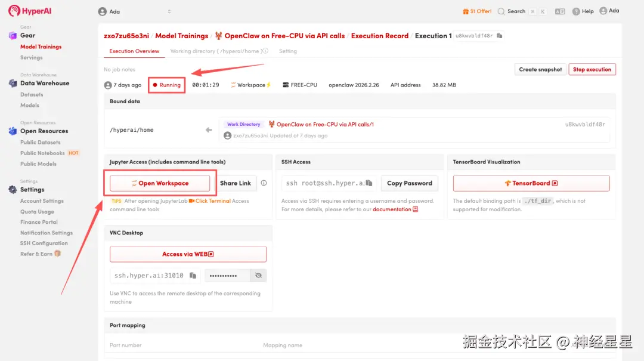Image resolution: width=644 pixels, height=361 pixels.
Task: Click the API address link
Action: click(405, 85)
